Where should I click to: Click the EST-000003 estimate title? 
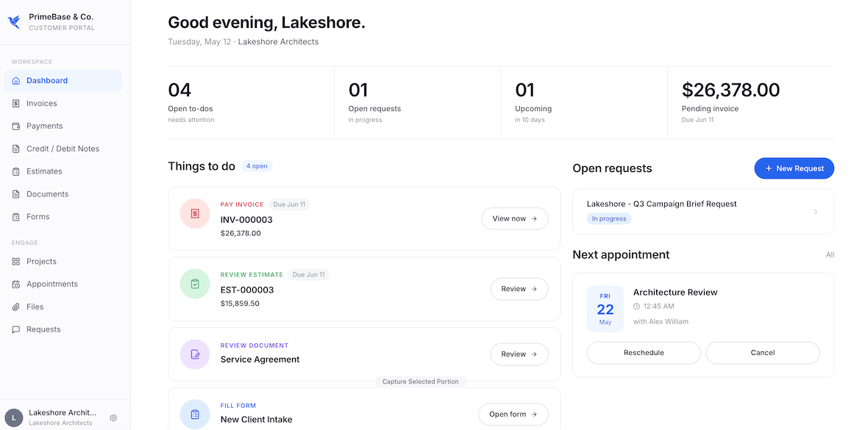247,290
